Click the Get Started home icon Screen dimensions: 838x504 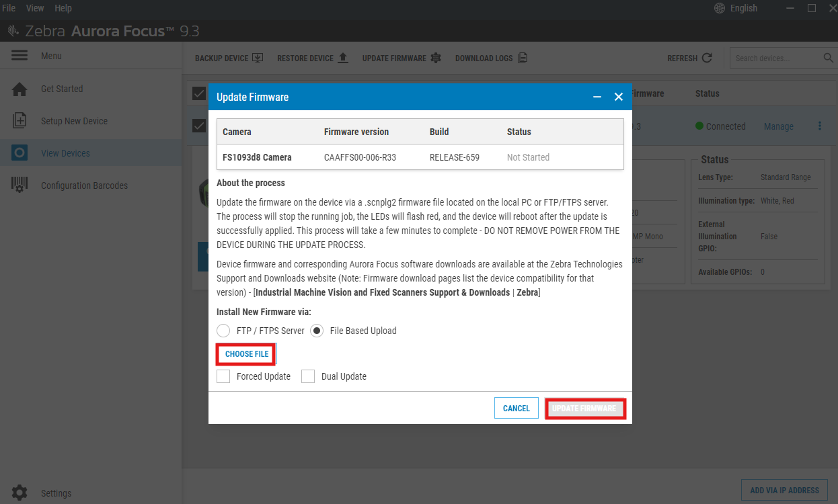tap(20, 89)
